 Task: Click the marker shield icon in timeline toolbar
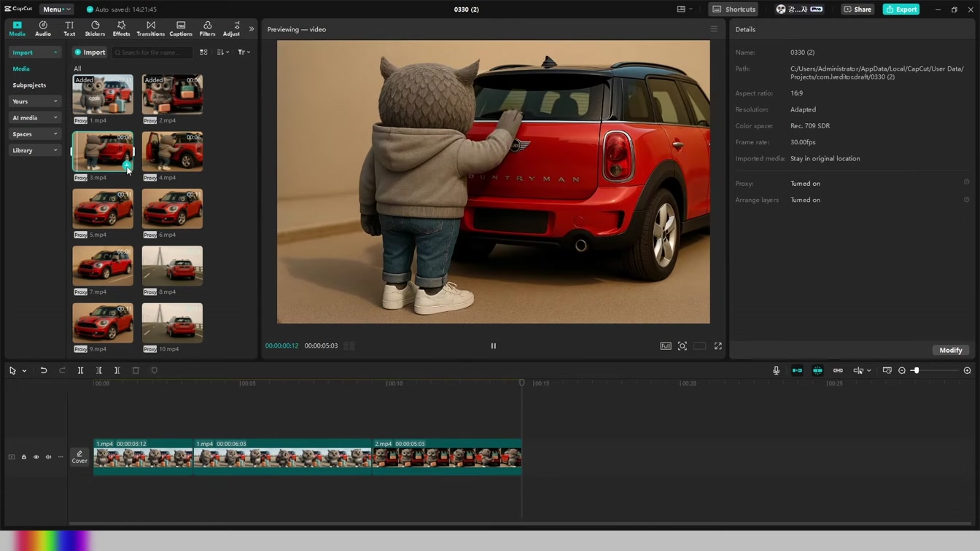tap(154, 370)
